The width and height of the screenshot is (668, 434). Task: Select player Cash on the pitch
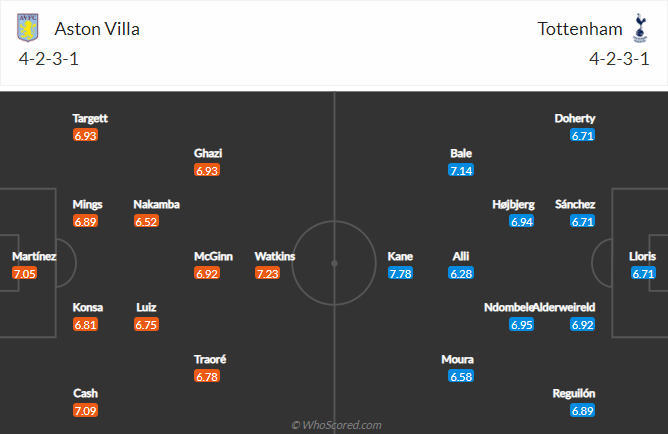(x=86, y=393)
